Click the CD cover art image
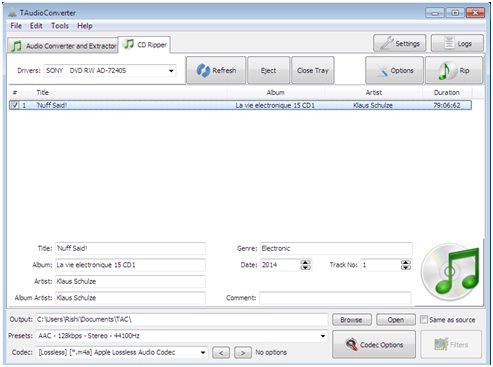The height and width of the screenshot is (367, 493). tap(451, 272)
